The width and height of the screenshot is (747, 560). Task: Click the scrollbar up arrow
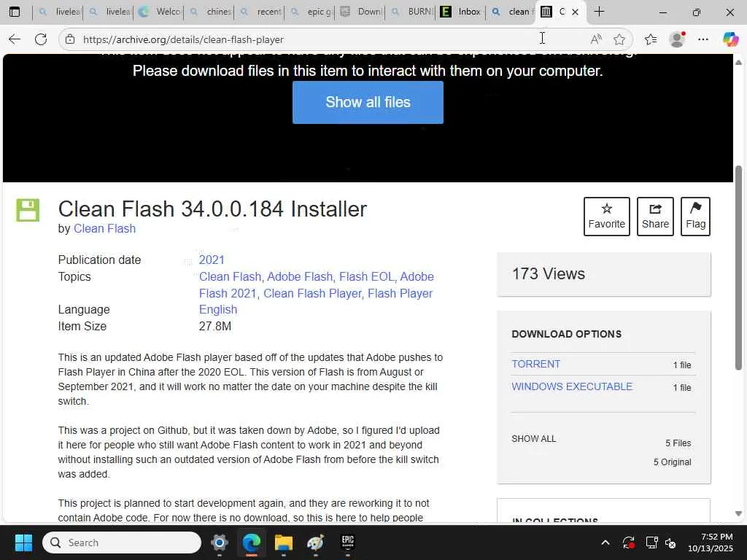click(738, 63)
